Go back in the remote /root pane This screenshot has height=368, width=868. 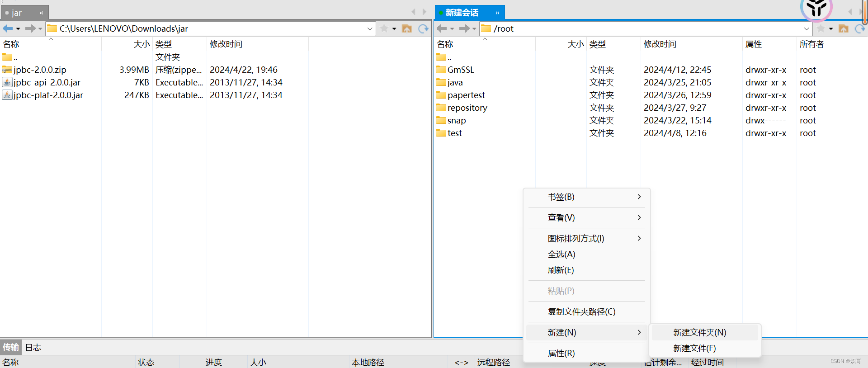pos(442,28)
